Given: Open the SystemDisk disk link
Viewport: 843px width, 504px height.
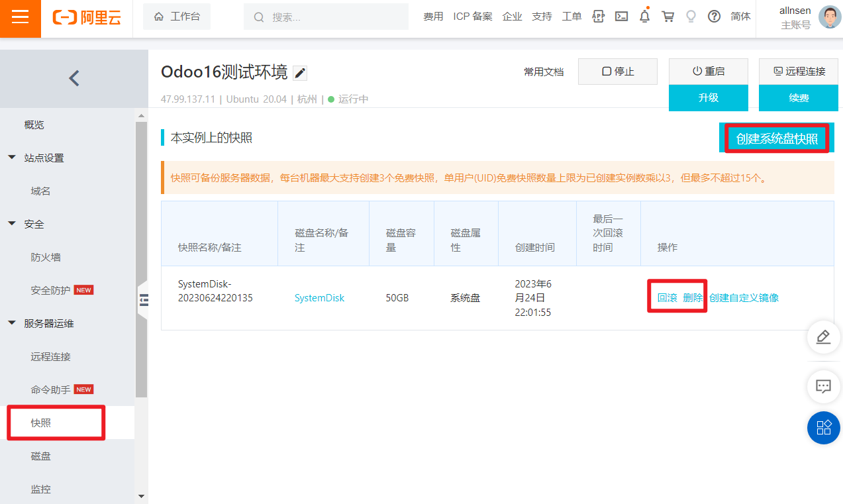Looking at the screenshot, I should coord(319,298).
